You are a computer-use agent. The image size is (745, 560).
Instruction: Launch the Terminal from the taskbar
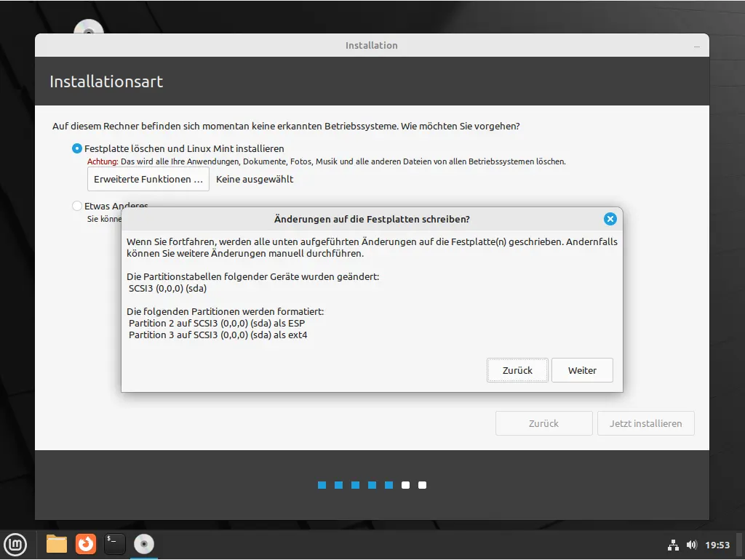[x=115, y=544]
